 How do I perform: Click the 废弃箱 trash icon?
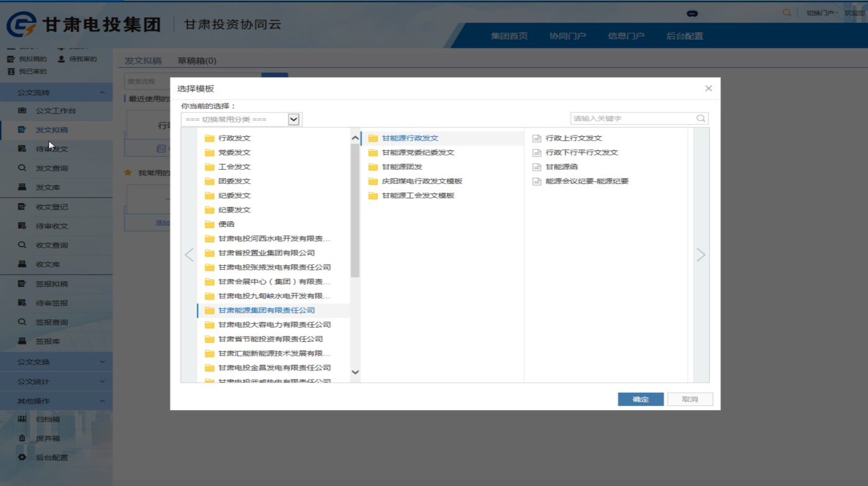(x=22, y=438)
